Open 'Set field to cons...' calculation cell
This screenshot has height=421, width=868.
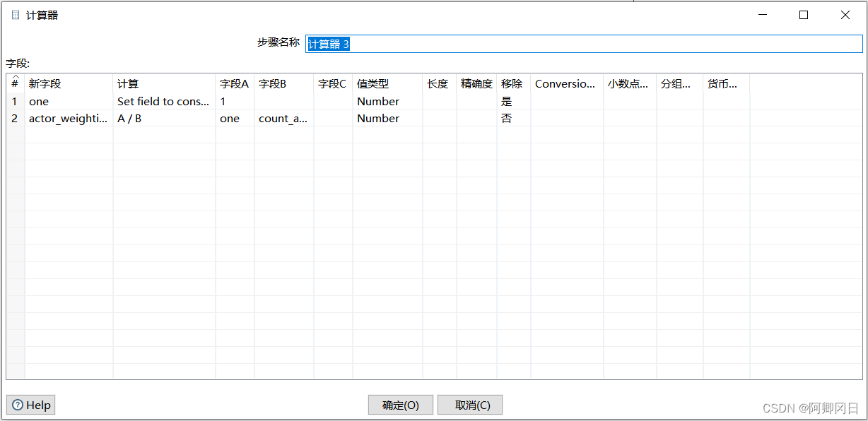[163, 101]
